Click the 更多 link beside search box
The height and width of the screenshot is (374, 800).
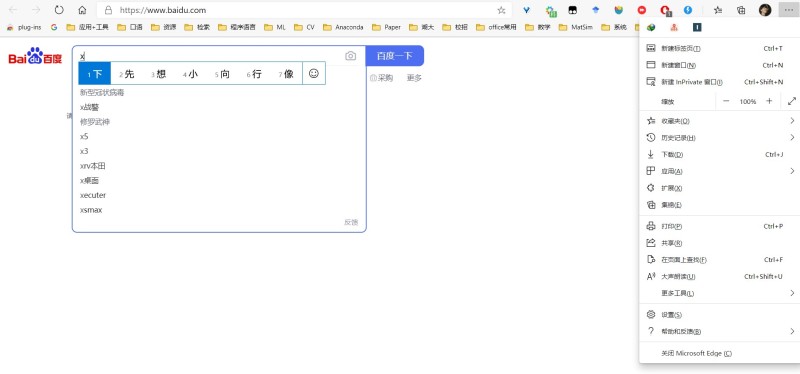click(414, 78)
